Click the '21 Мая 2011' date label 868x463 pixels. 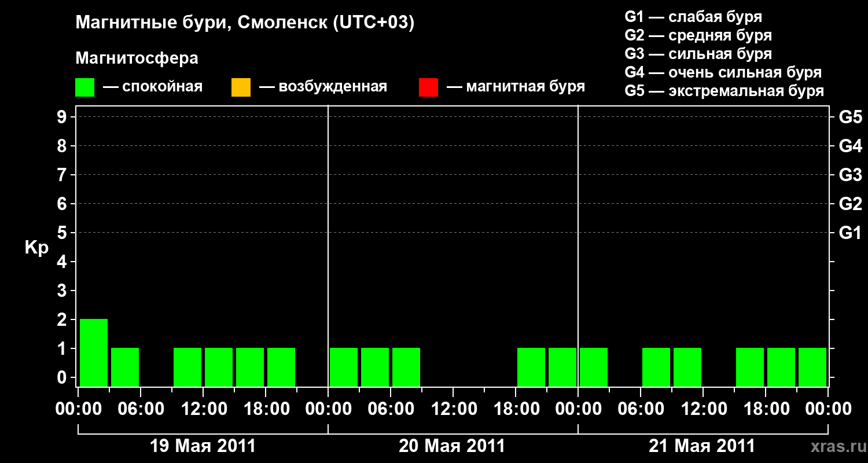[702, 446]
